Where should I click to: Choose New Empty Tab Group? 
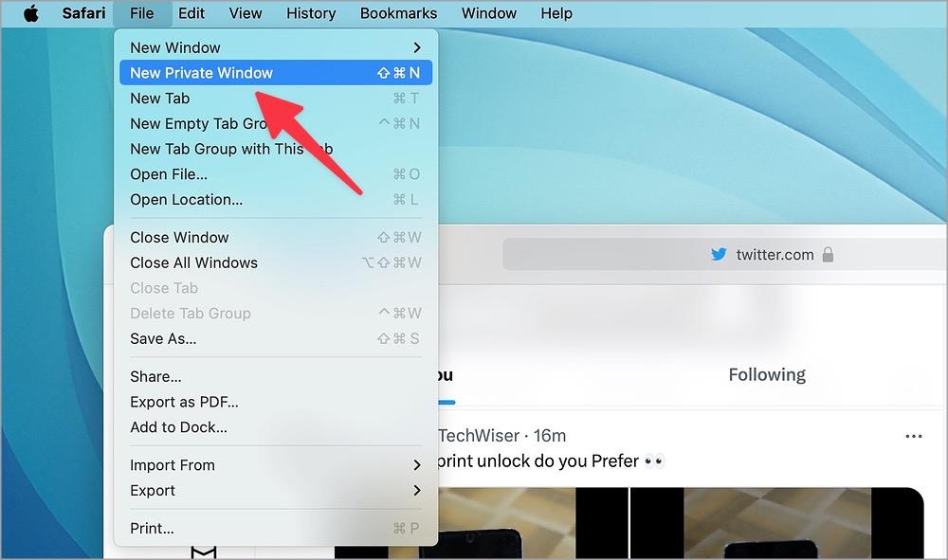point(276,124)
